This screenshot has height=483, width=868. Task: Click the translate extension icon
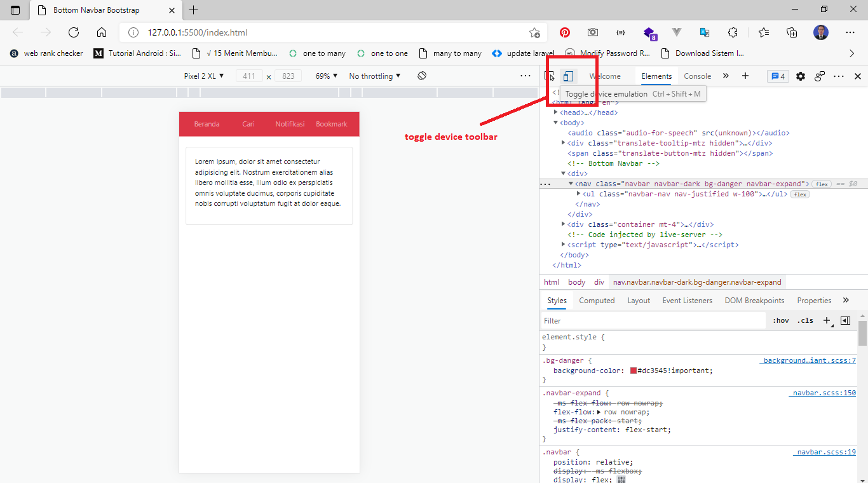tap(705, 32)
